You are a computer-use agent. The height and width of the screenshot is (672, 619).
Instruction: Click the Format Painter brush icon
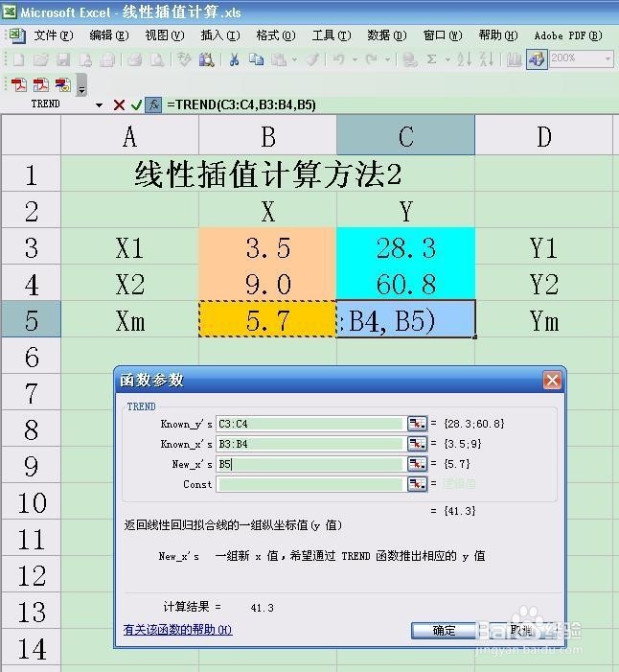pos(312,59)
